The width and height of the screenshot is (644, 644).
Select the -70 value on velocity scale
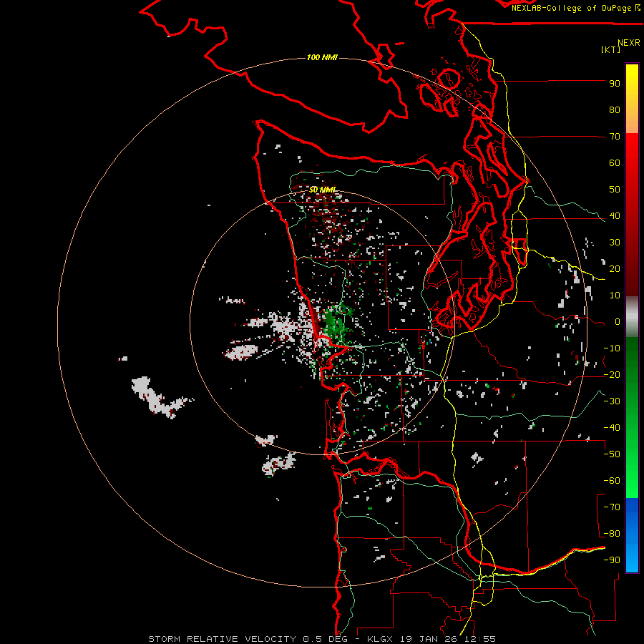coord(612,507)
